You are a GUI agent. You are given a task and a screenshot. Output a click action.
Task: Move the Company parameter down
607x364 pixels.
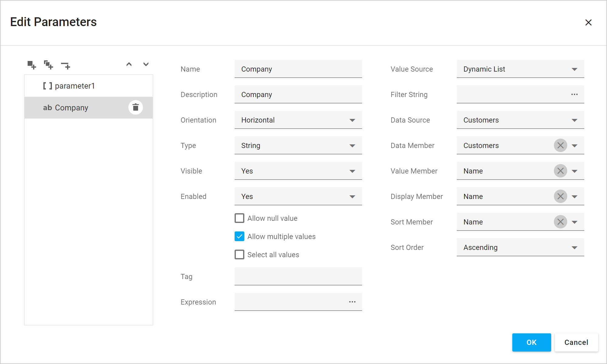(146, 64)
